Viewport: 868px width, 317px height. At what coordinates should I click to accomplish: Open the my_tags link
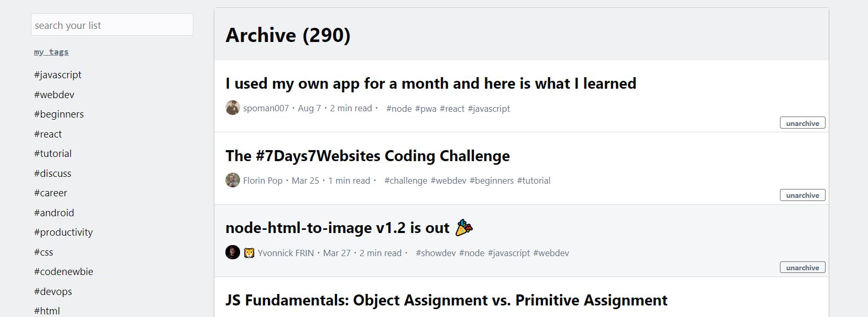pyautogui.click(x=50, y=51)
